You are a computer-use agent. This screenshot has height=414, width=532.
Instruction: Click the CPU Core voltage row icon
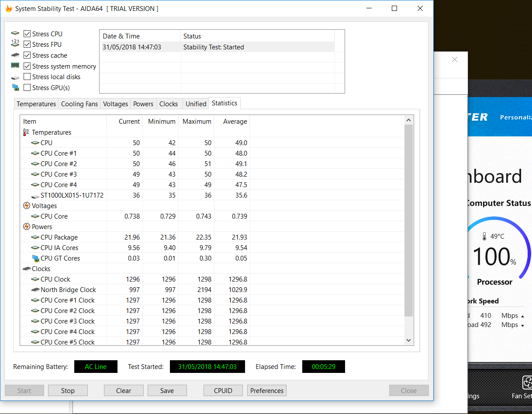click(35, 216)
